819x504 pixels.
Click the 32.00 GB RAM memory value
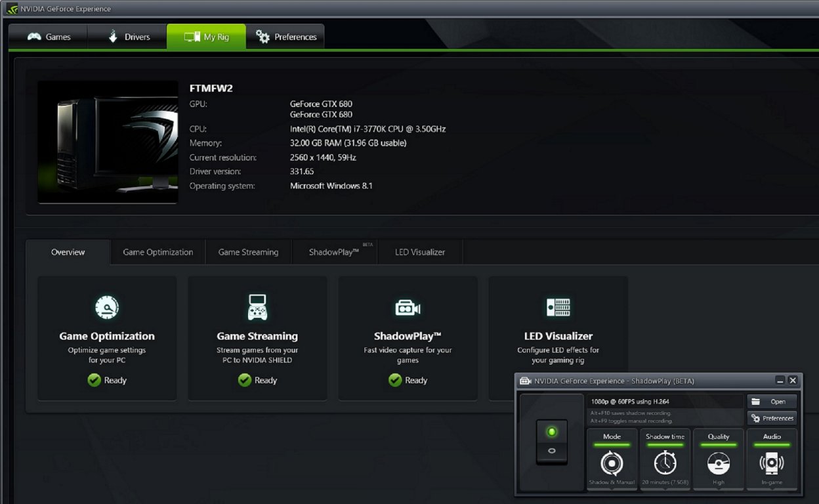(x=348, y=143)
